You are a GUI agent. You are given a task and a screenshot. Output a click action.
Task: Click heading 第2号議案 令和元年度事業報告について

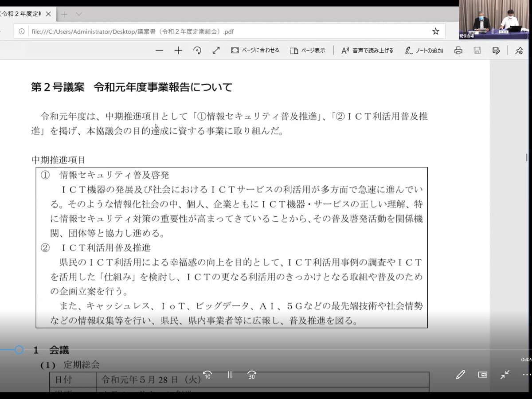click(132, 87)
